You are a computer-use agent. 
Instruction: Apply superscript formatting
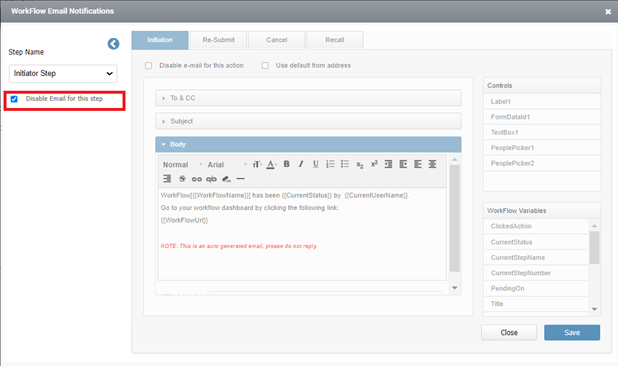coord(374,163)
